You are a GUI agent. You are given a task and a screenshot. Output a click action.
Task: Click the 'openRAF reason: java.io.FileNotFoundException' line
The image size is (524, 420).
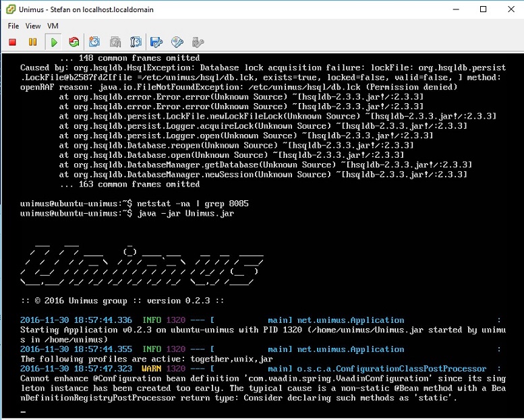click(x=239, y=87)
